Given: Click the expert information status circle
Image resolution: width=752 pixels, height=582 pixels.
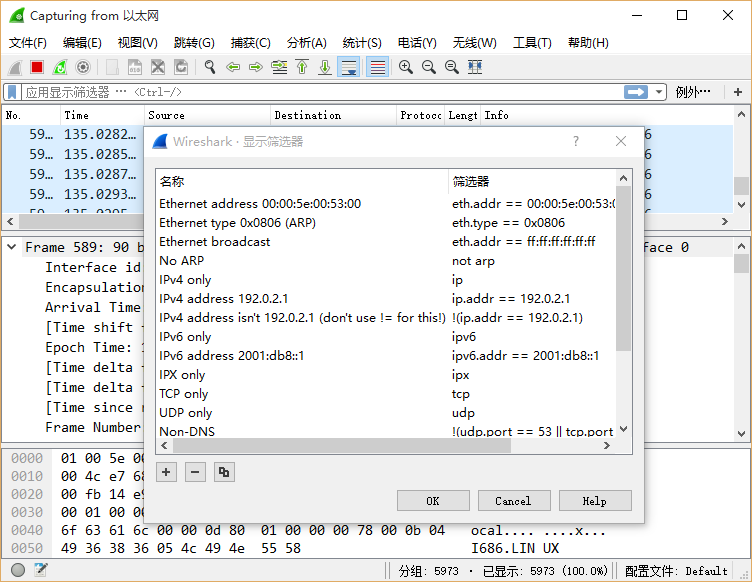Looking at the screenshot, I should point(18,570).
